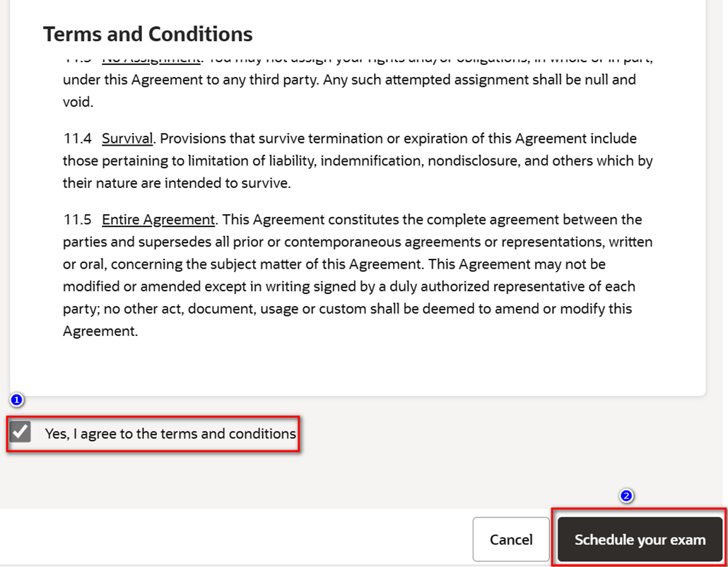
Task: Click the final word "Agreement." in section 11.5
Action: [x=100, y=331]
